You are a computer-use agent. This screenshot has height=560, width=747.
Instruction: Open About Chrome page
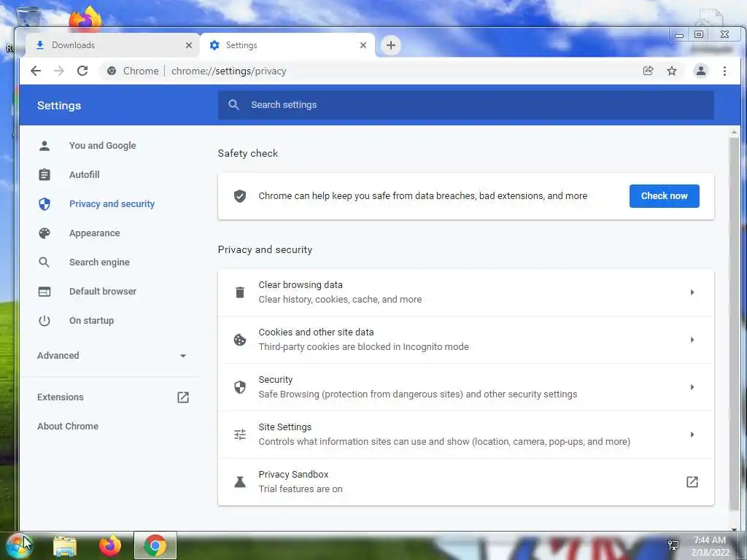click(x=68, y=426)
